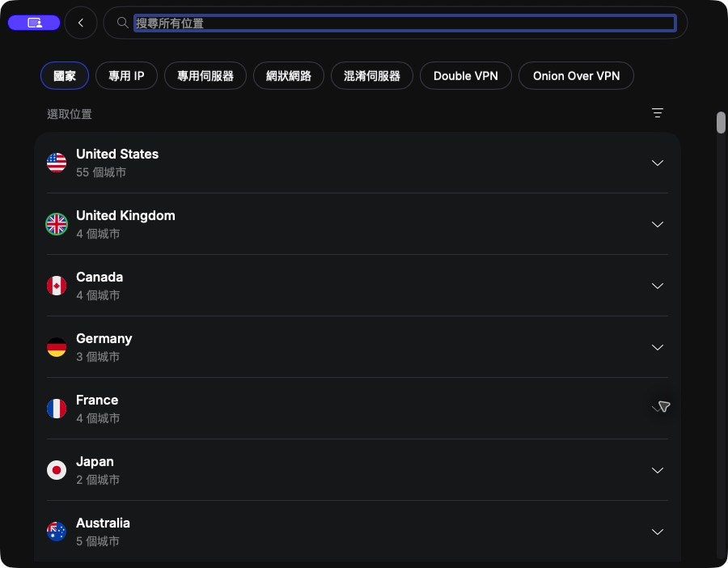Click the 5 個城市 label under Australia
The image size is (728, 568).
(98, 541)
